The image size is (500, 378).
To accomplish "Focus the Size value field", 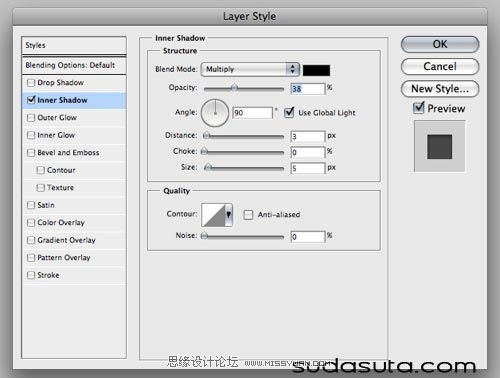I will pos(308,168).
